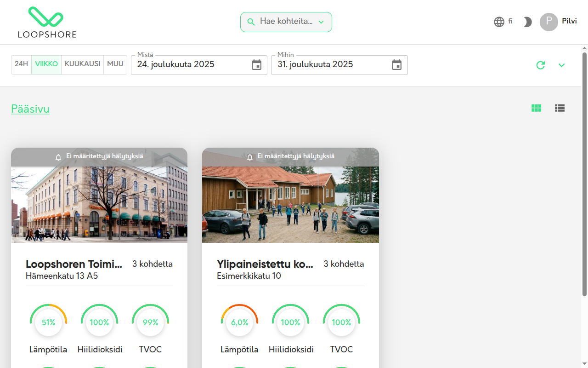Open the Loopshore logo home link

[x=47, y=22]
